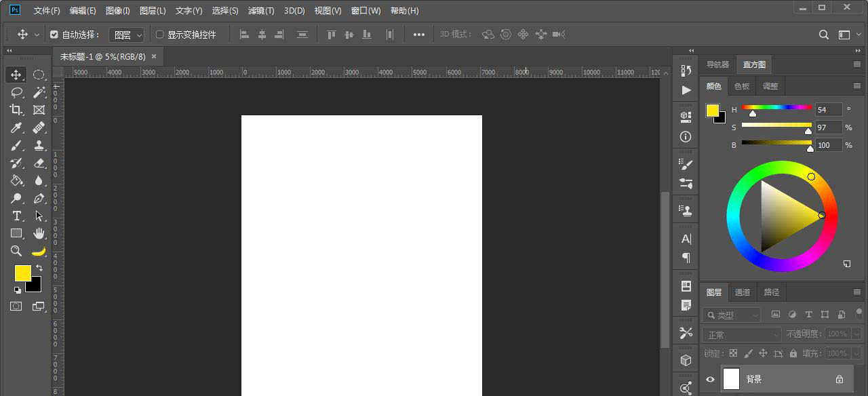Select the Path Selection arrow tool
This screenshot has height=396, width=868.
click(39, 216)
